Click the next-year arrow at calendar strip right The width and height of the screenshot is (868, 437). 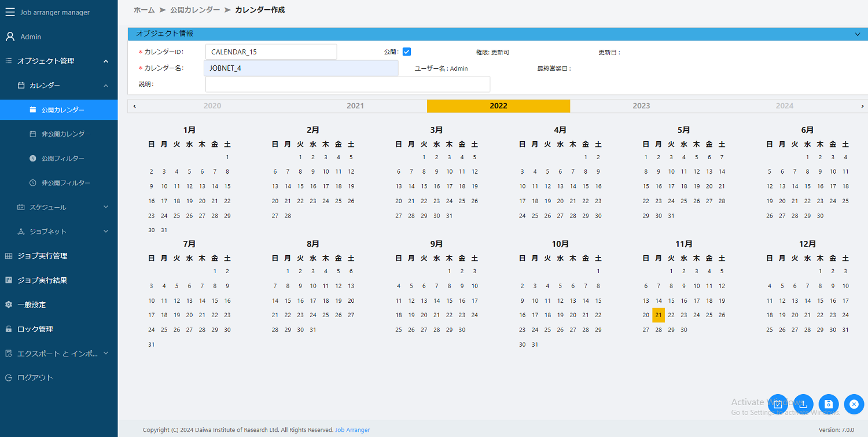[862, 106]
